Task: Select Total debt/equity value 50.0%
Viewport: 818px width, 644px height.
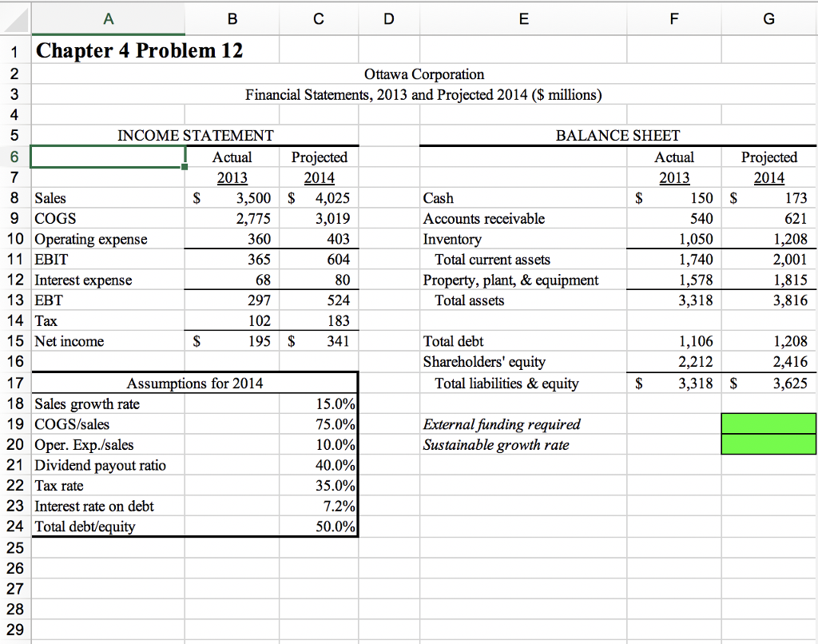Action: click(319, 526)
